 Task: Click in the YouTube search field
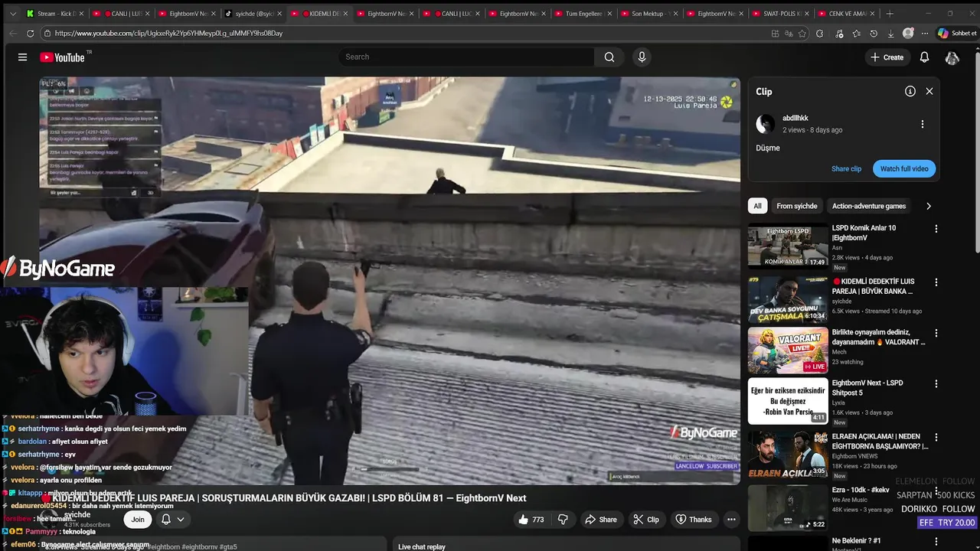[466, 57]
